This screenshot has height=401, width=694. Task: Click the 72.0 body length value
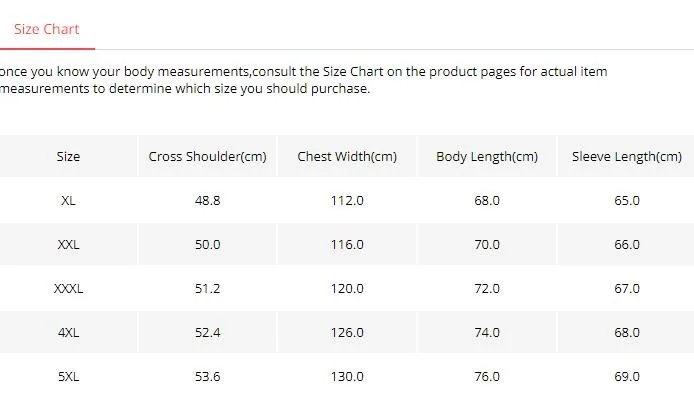[487, 289]
